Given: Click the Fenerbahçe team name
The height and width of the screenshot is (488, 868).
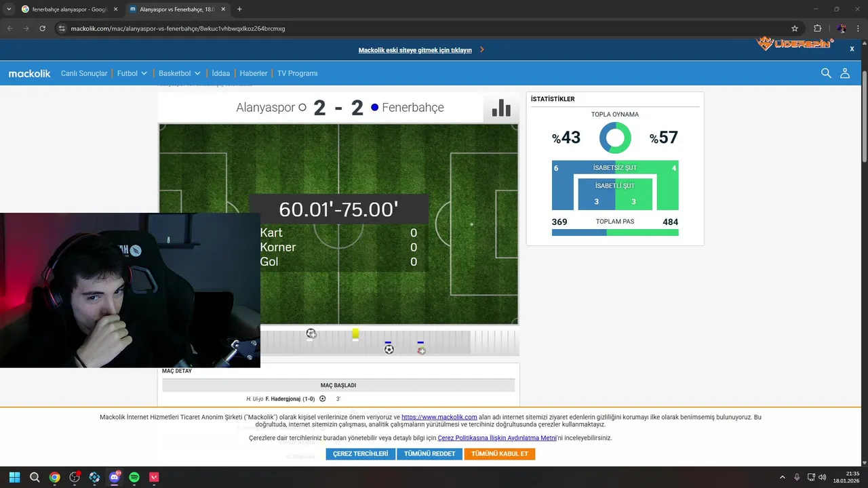Looking at the screenshot, I should pos(413,107).
